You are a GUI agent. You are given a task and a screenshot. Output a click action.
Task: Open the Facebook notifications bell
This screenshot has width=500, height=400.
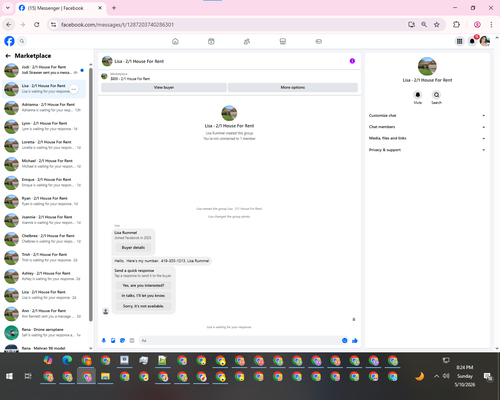tap(472, 41)
